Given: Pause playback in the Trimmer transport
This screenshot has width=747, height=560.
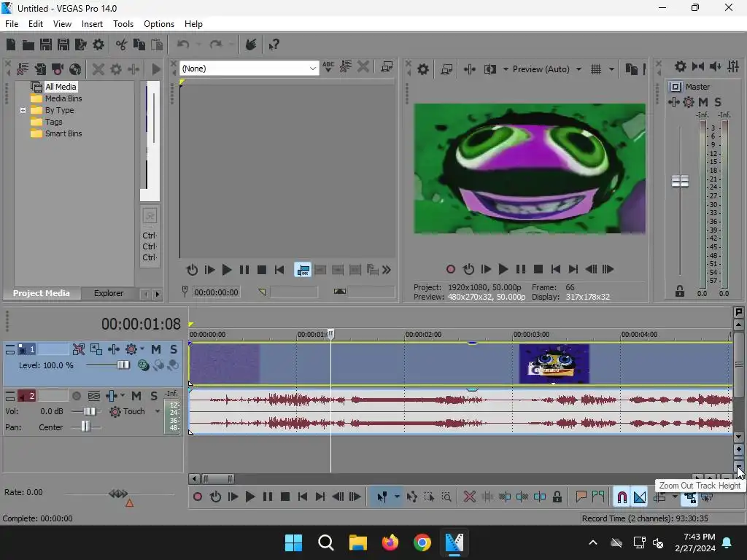Looking at the screenshot, I should [x=244, y=270].
